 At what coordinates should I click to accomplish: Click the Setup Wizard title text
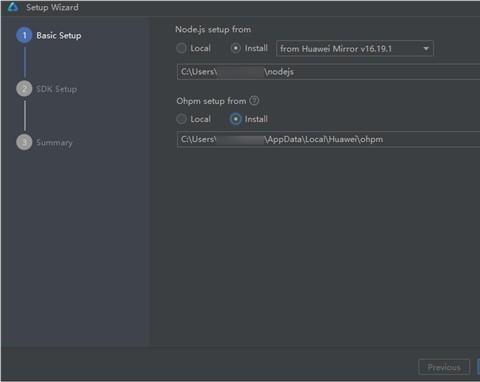52,7
